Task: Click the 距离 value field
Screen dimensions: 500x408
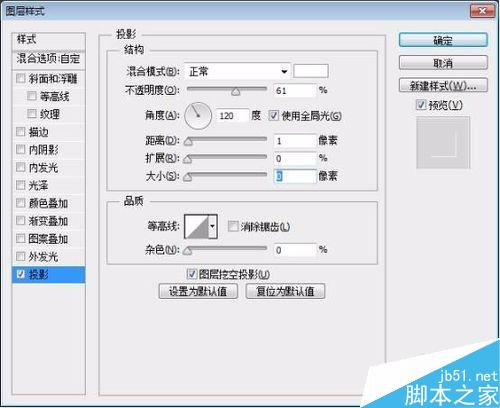Action: (x=295, y=141)
